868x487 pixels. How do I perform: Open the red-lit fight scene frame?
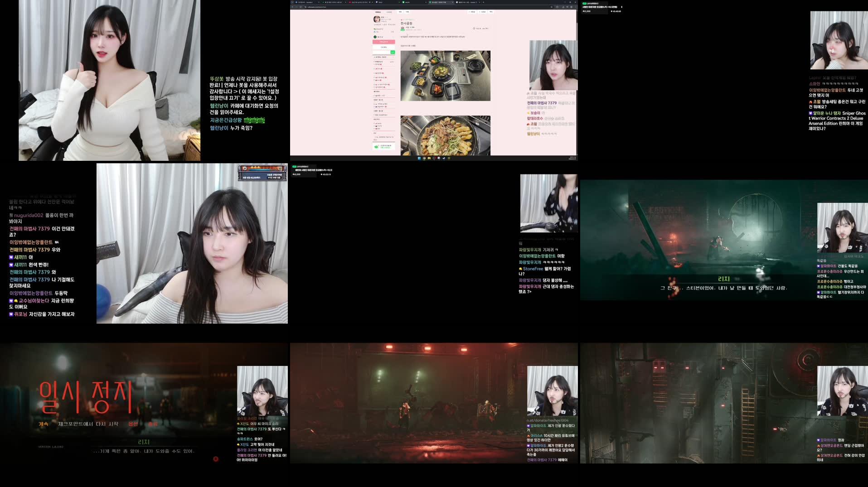point(434,403)
